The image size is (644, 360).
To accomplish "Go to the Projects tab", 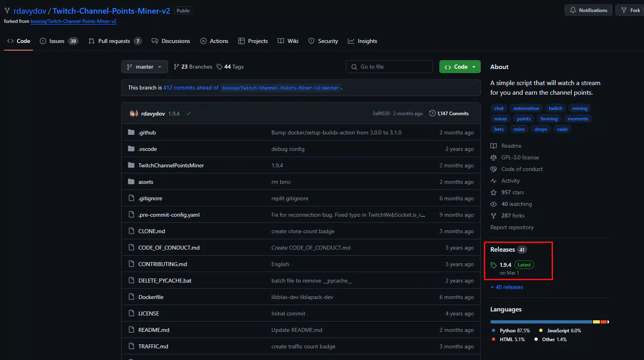I will [x=253, y=41].
